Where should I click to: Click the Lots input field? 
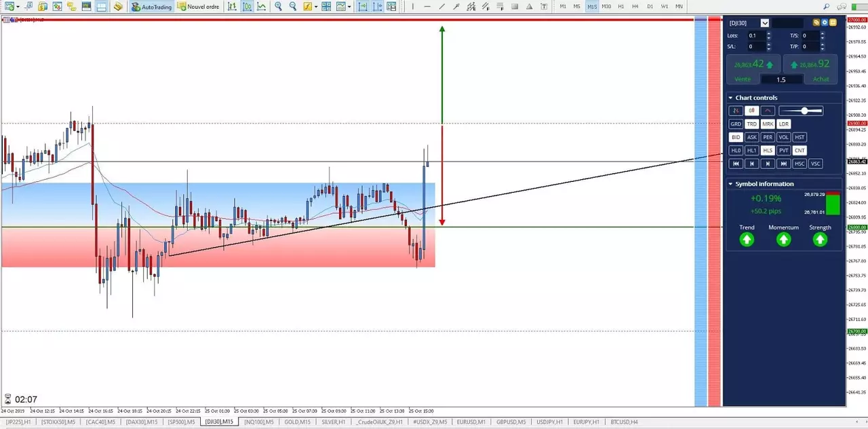(757, 35)
